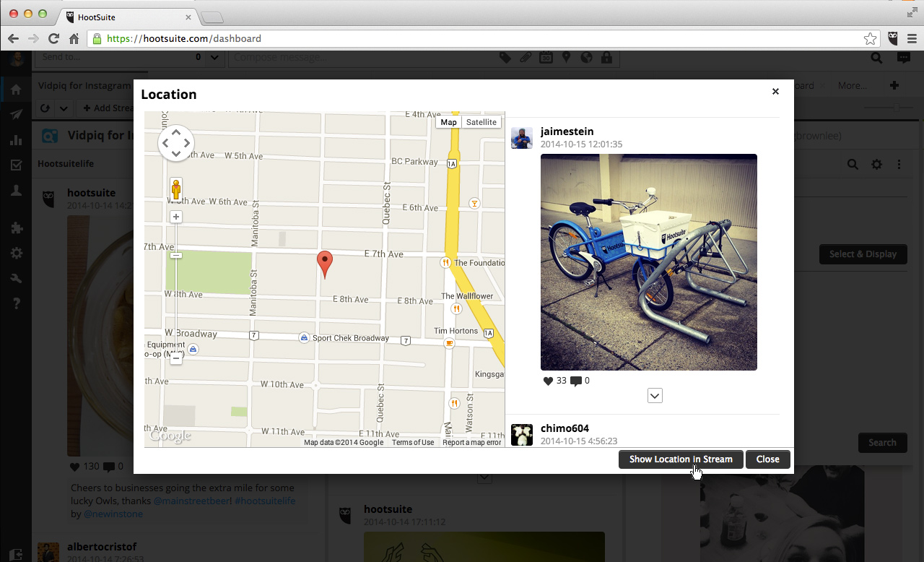Screen dimensions: 924x562
Task: Click the padlock privacy icon
Action: click(x=606, y=58)
